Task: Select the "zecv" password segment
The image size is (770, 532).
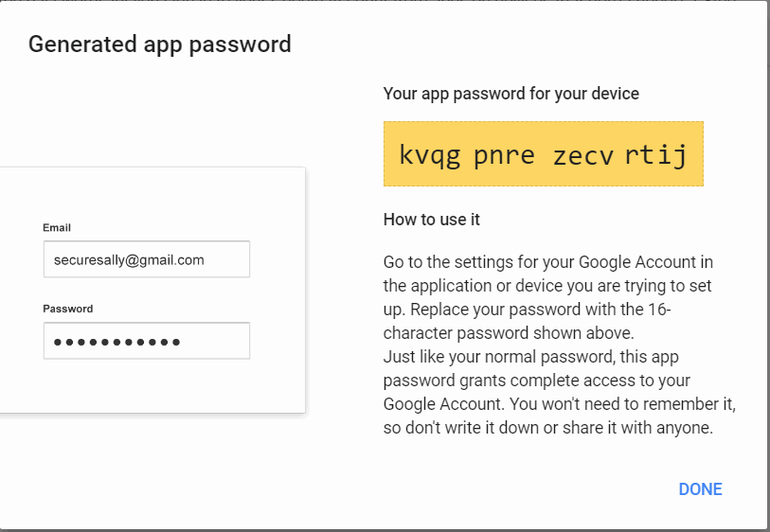Action: pos(582,156)
